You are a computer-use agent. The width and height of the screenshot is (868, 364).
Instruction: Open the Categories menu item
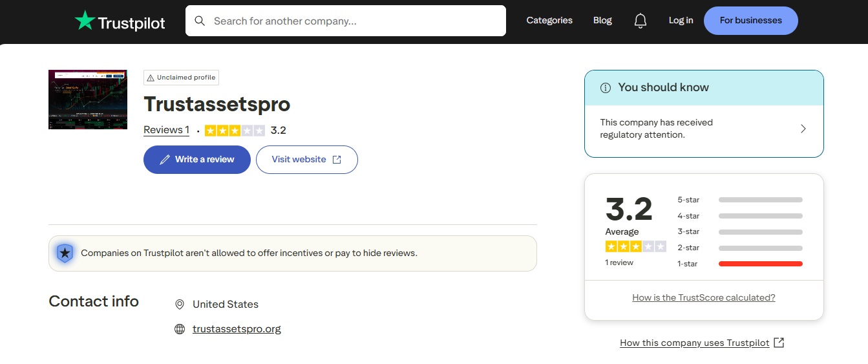tap(549, 21)
